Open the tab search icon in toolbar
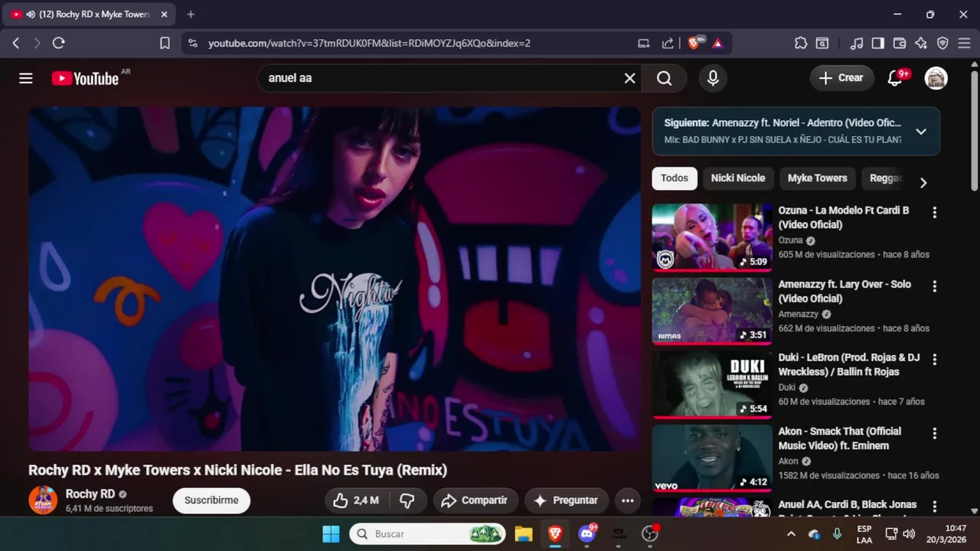This screenshot has height=551, width=980. click(x=822, y=44)
